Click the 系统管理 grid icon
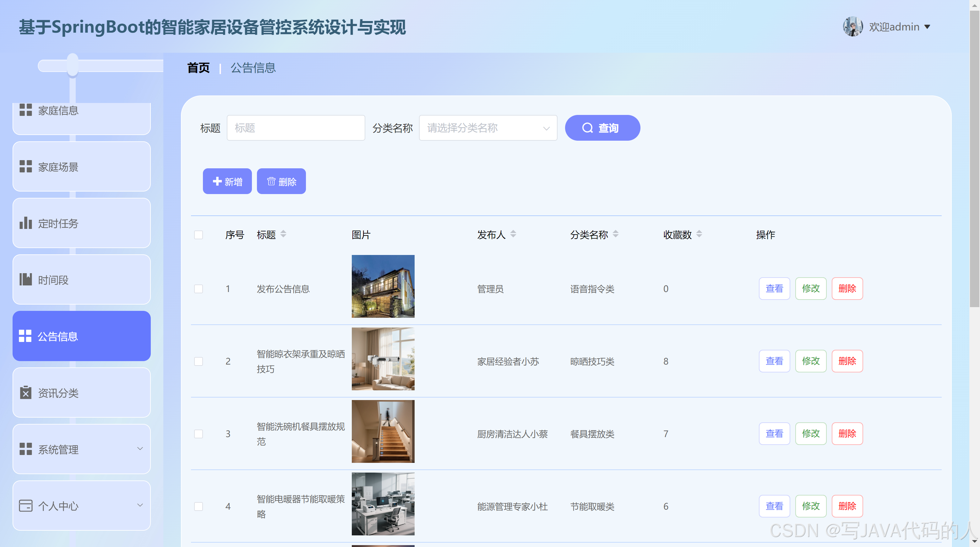This screenshot has height=547, width=980. click(x=25, y=449)
